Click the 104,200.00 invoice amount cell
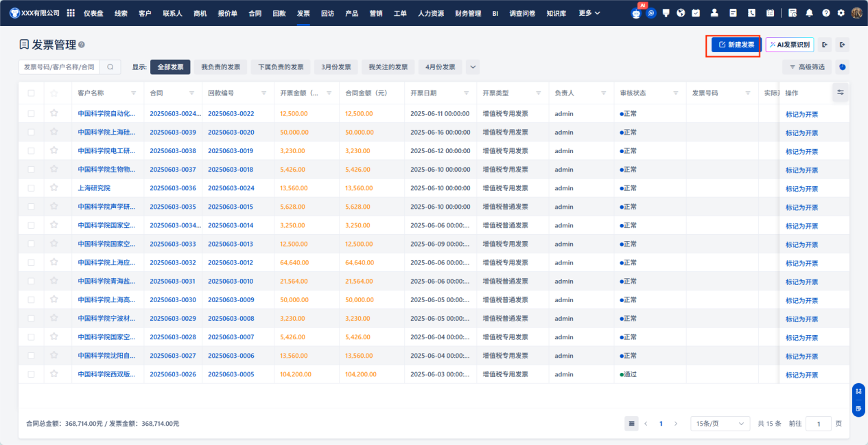The image size is (868, 445). coord(296,374)
